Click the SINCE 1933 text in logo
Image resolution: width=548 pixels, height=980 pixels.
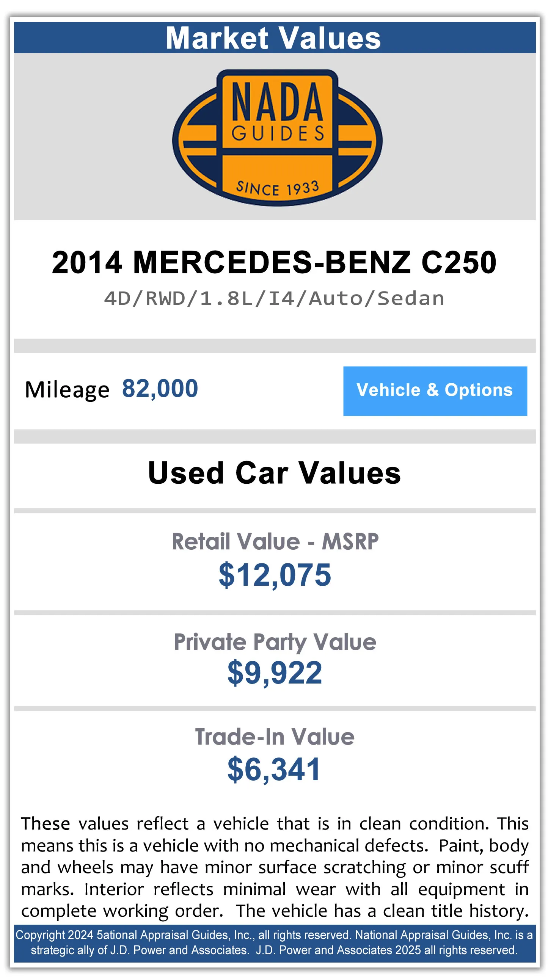[x=277, y=188]
